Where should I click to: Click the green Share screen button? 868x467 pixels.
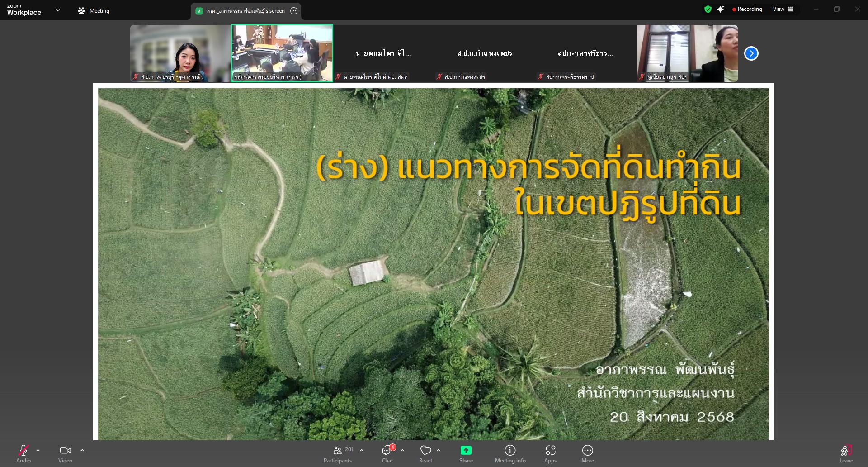[466, 454]
